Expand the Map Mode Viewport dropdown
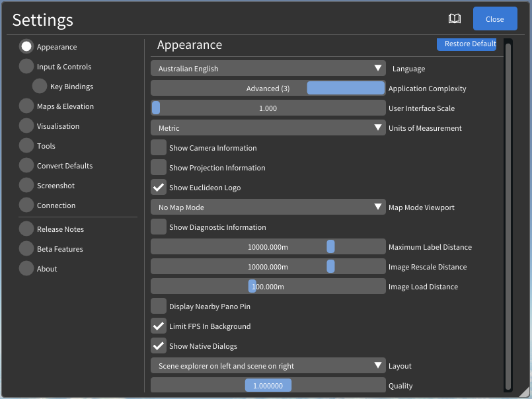Screen dimensions: 532x399 [268, 207]
